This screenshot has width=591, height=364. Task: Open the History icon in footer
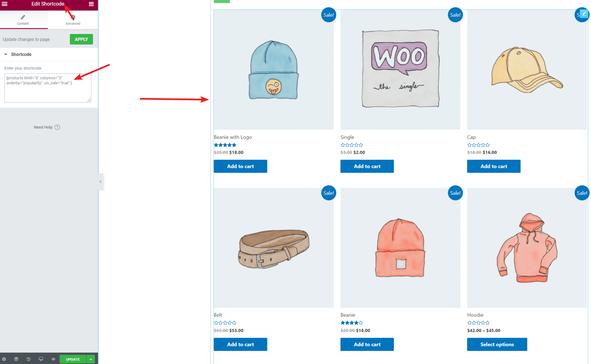[28, 359]
